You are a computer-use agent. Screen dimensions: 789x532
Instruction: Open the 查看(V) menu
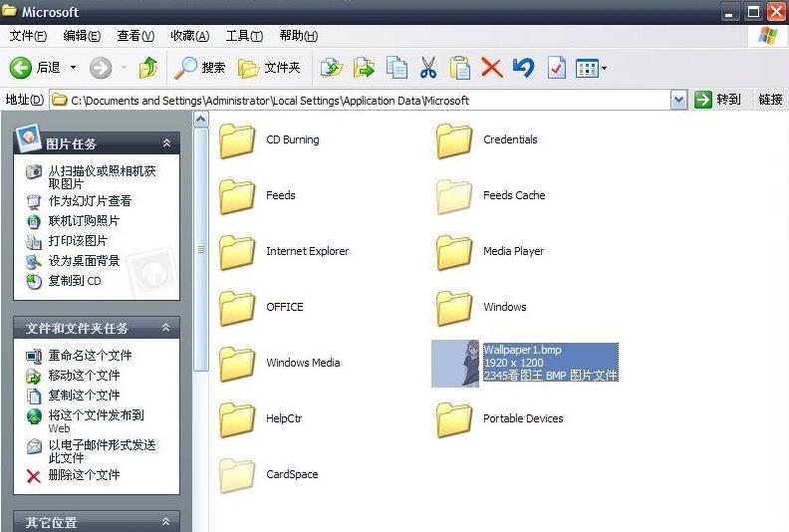pos(135,36)
